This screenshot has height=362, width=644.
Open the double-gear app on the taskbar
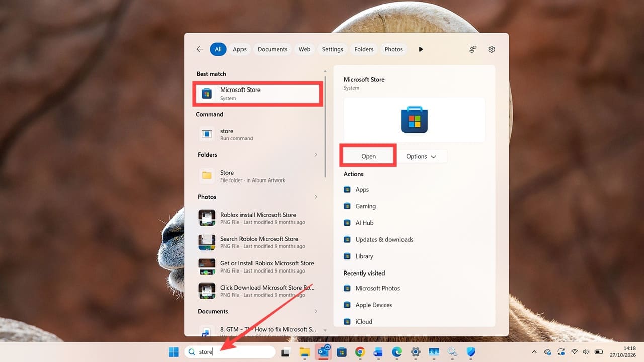[452, 352]
